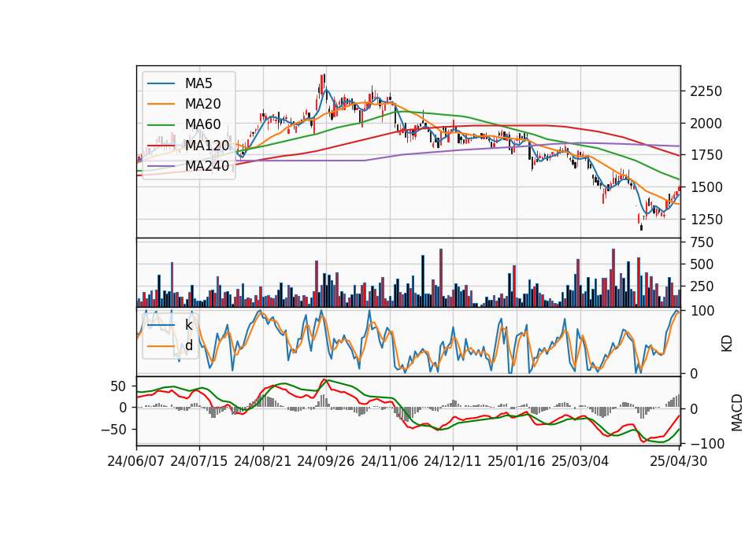Click the 750 volume axis label

click(702, 242)
